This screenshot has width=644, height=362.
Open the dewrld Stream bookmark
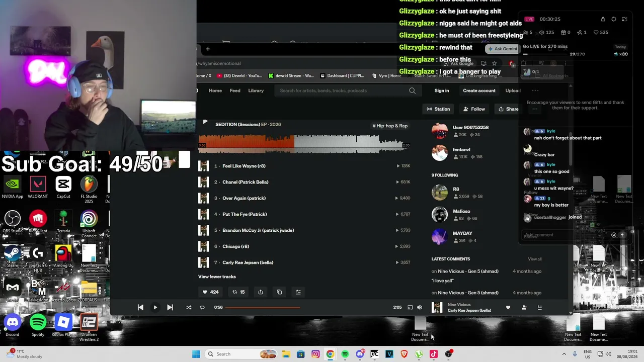(291, 76)
